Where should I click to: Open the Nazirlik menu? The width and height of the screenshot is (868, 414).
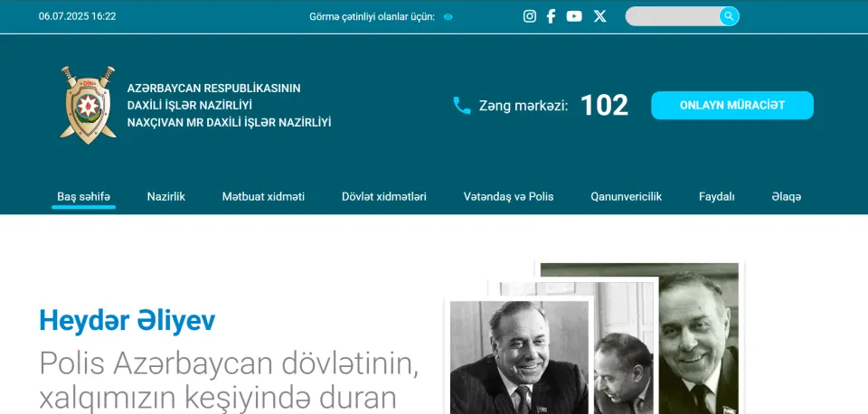pos(166,196)
